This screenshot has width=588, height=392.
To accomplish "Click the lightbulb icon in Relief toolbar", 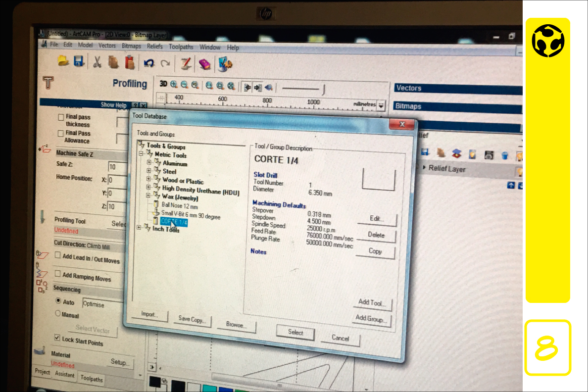I will 472,154.
